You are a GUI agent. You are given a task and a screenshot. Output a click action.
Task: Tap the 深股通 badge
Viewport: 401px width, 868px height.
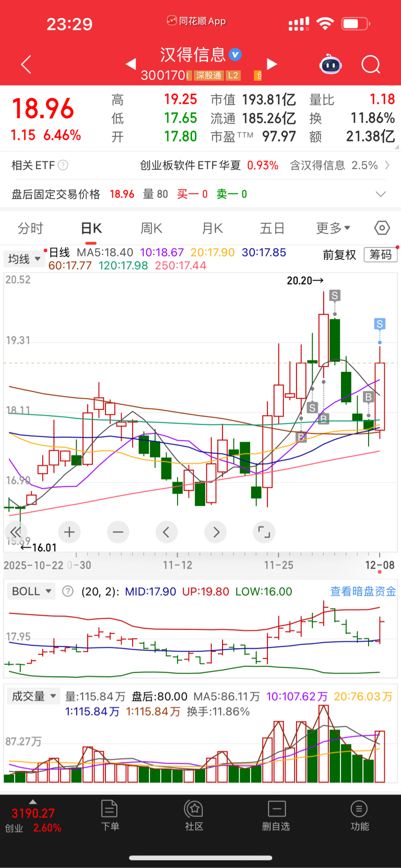click(x=209, y=75)
